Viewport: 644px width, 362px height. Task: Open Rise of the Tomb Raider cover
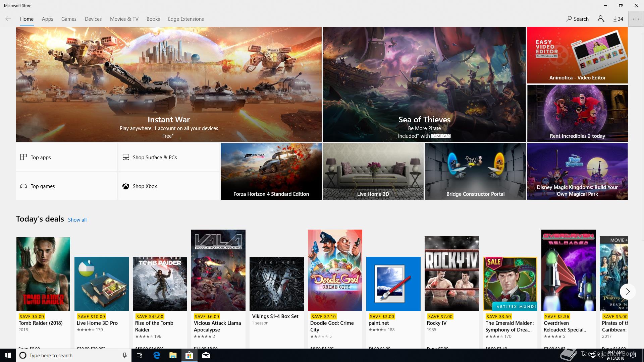tap(160, 284)
